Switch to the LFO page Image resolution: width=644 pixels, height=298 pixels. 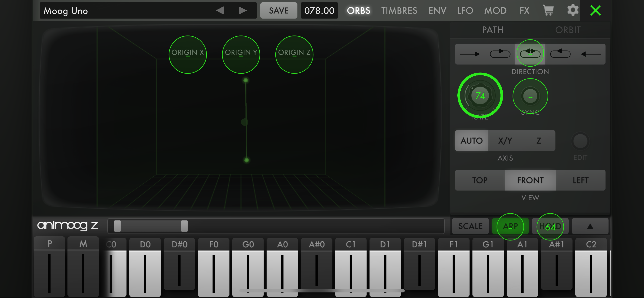[x=465, y=10]
